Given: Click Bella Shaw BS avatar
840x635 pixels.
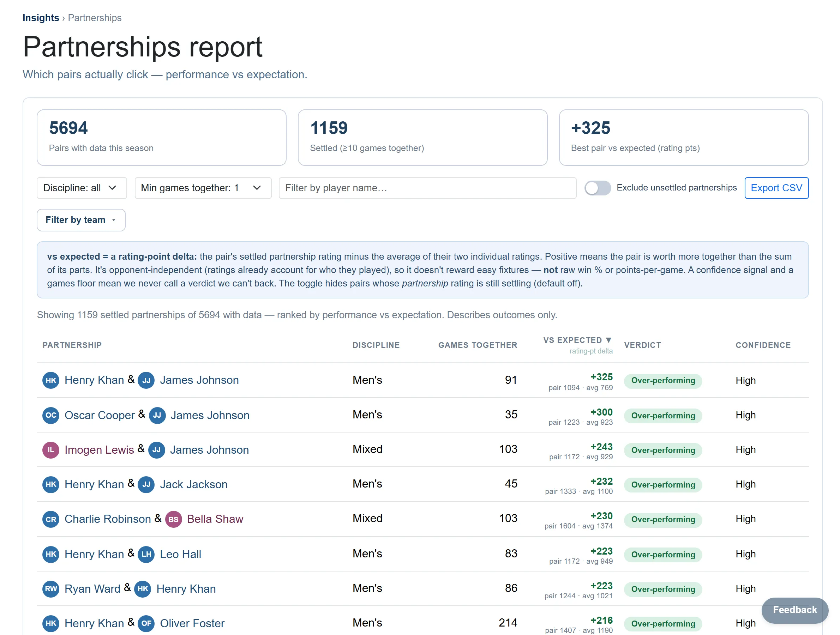Looking at the screenshot, I should [174, 519].
